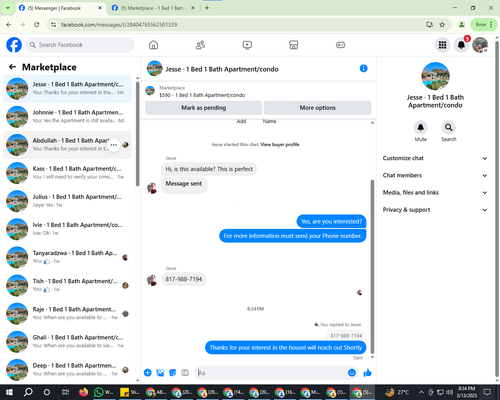The width and height of the screenshot is (500, 400).
Task: Open Task View on taskbar
Action: pos(65,392)
